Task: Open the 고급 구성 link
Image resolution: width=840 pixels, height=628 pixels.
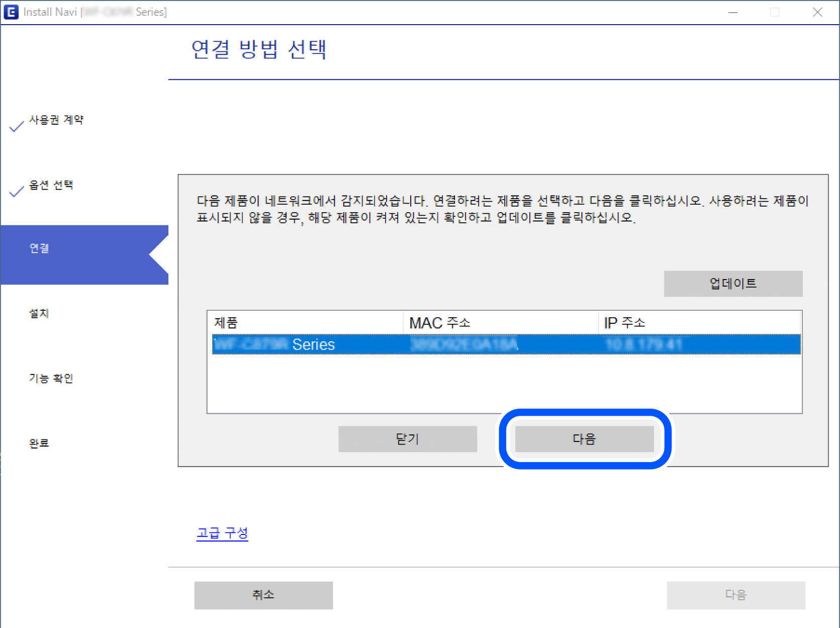Action: point(222,533)
